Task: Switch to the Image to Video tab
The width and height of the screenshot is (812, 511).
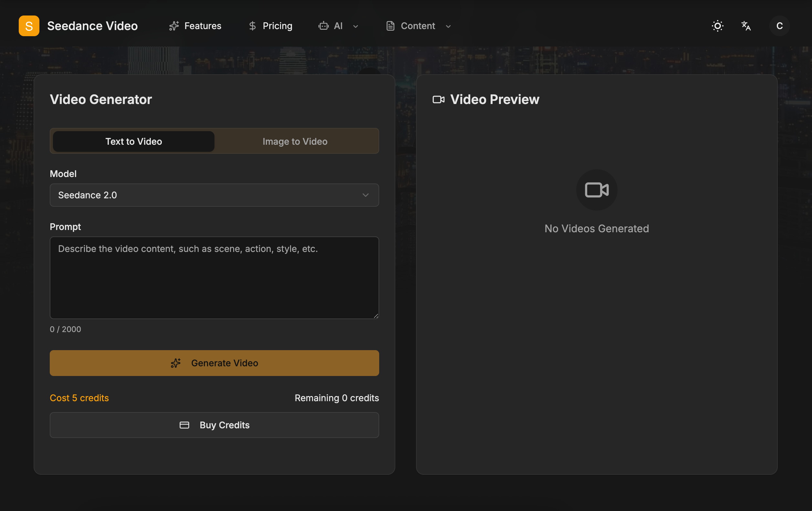Action: coord(295,141)
